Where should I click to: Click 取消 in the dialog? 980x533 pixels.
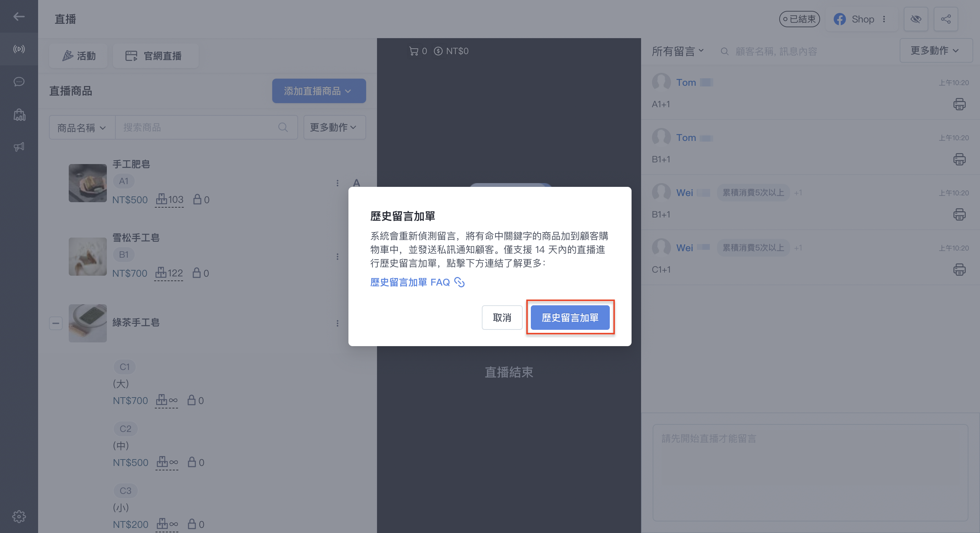(502, 317)
